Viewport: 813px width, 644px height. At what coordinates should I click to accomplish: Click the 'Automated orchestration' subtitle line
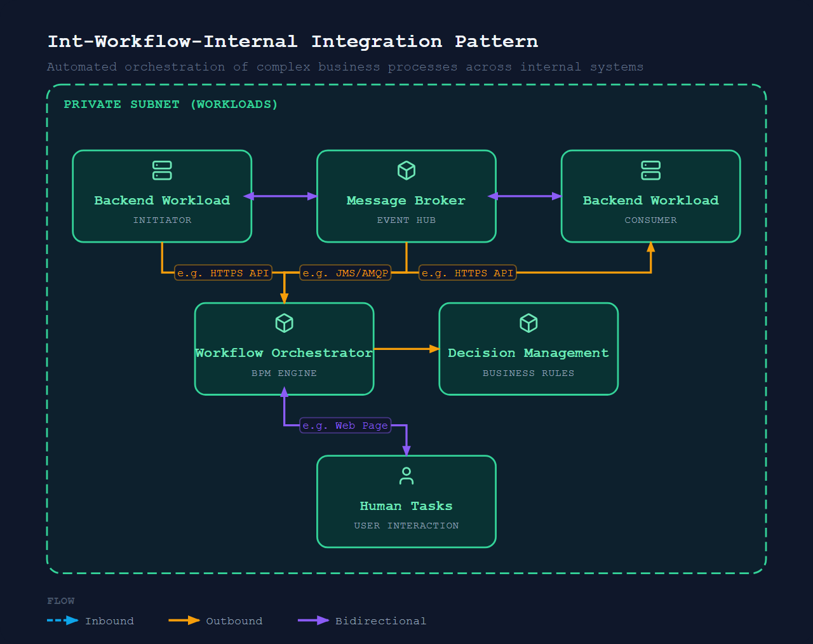pos(345,67)
